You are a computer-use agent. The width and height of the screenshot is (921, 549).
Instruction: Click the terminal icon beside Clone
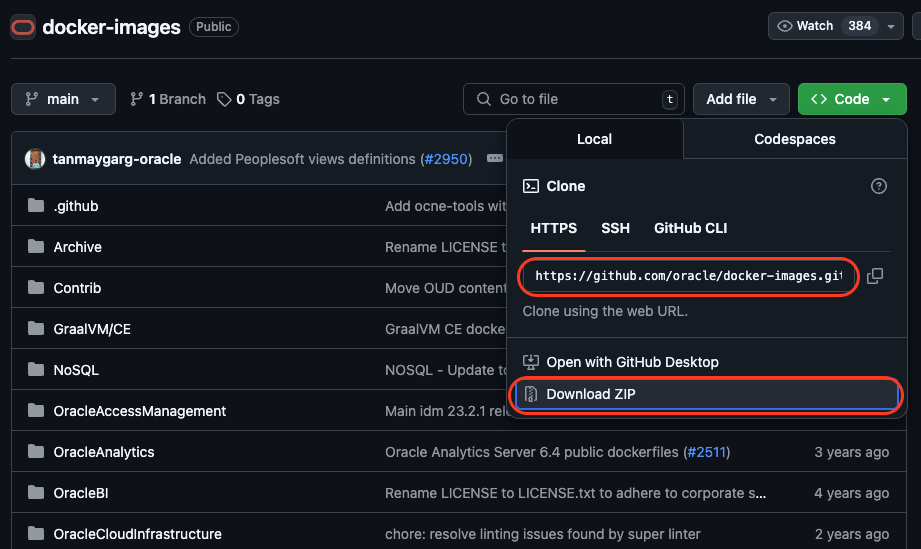pyautogui.click(x=531, y=186)
